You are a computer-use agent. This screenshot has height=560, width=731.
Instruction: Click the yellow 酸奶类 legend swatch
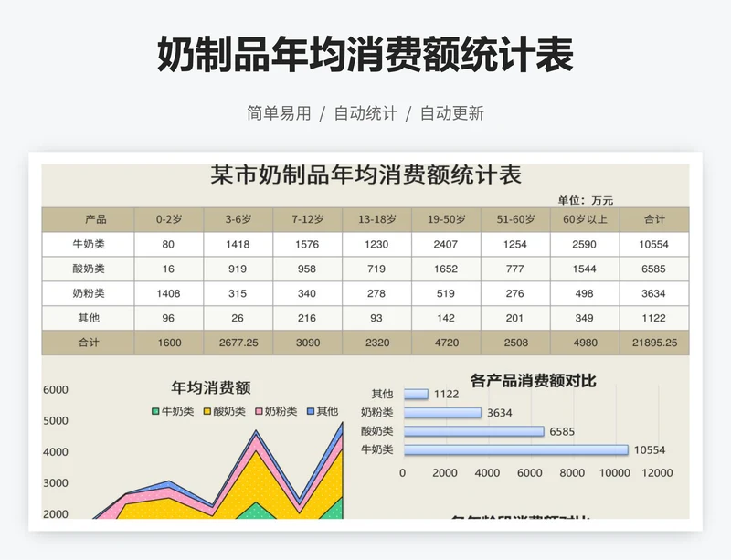click(207, 411)
